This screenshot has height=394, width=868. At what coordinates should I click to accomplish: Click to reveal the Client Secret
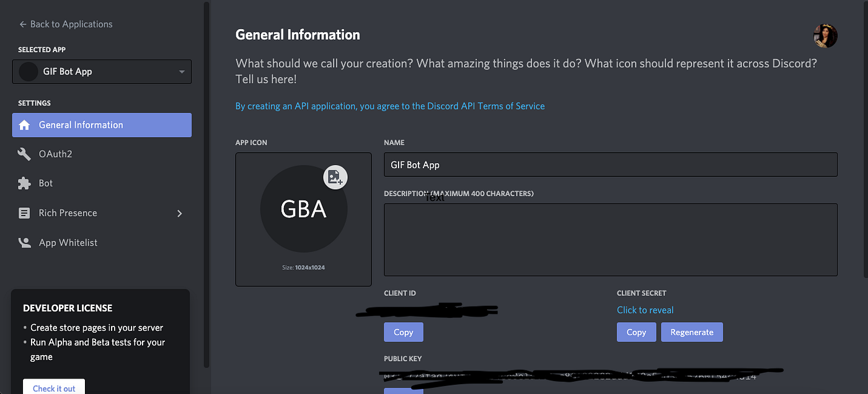pyautogui.click(x=645, y=310)
